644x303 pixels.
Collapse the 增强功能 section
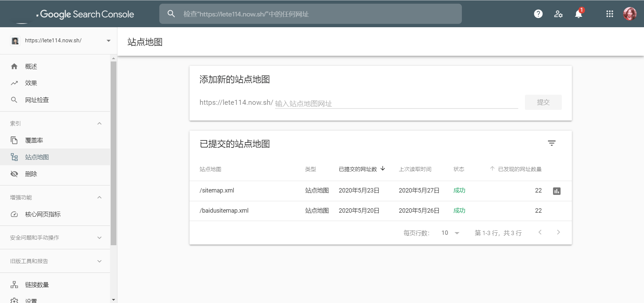pyautogui.click(x=99, y=198)
